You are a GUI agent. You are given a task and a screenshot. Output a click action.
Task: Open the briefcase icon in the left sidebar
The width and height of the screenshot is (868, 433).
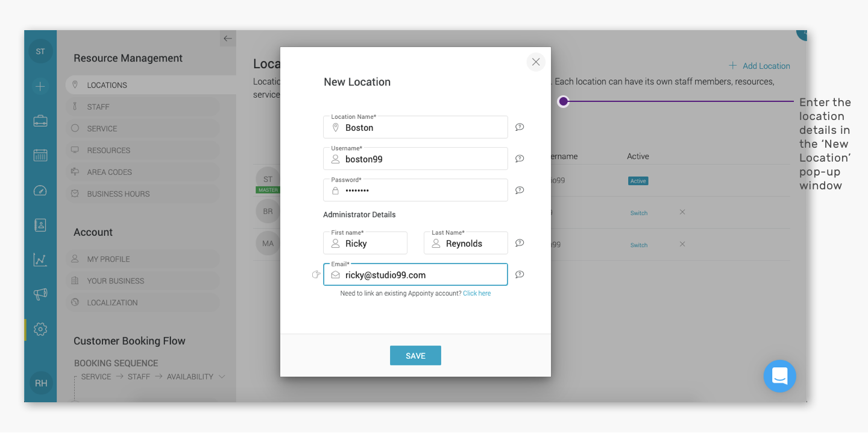[40, 121]
